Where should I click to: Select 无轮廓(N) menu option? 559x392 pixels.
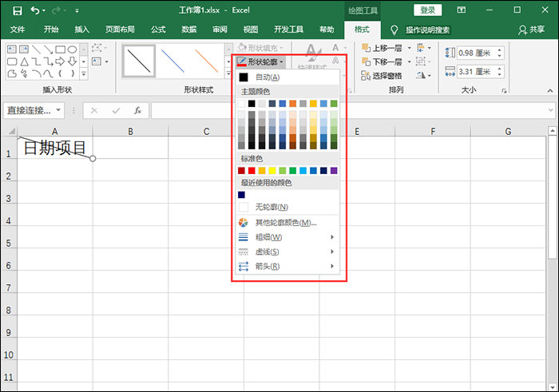287,207
